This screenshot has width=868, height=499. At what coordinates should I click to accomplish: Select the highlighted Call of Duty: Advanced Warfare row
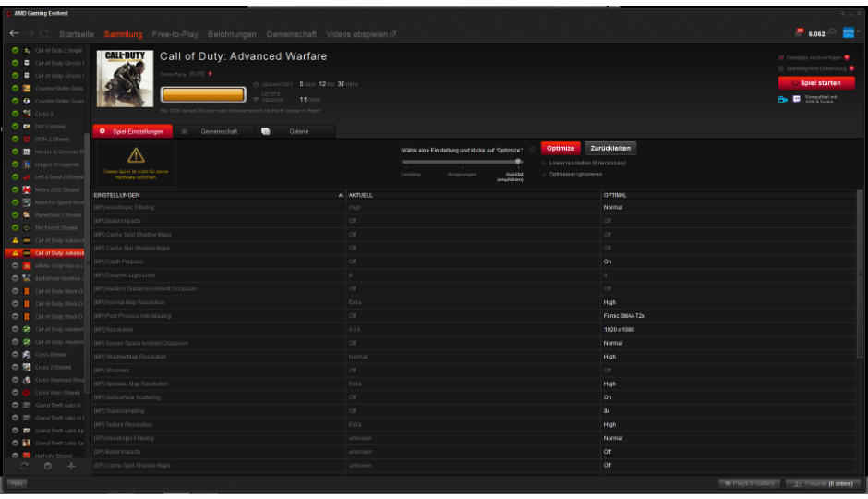[x=45, y=253]
